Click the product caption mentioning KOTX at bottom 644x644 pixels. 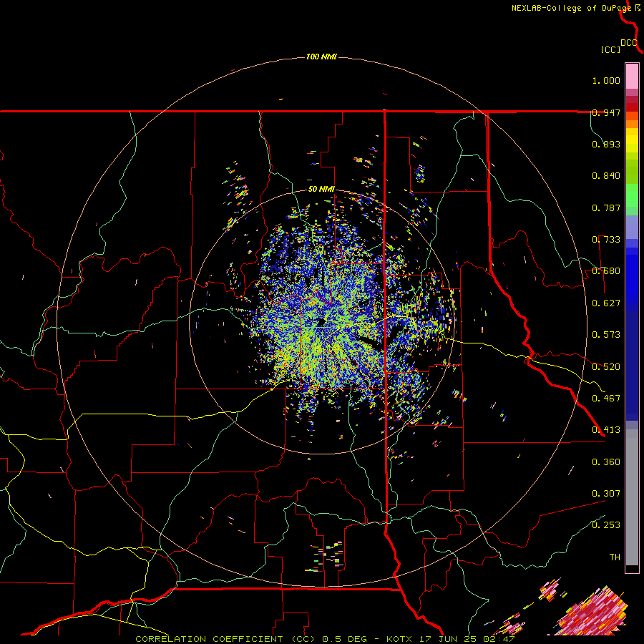click(x=325, y=639)
